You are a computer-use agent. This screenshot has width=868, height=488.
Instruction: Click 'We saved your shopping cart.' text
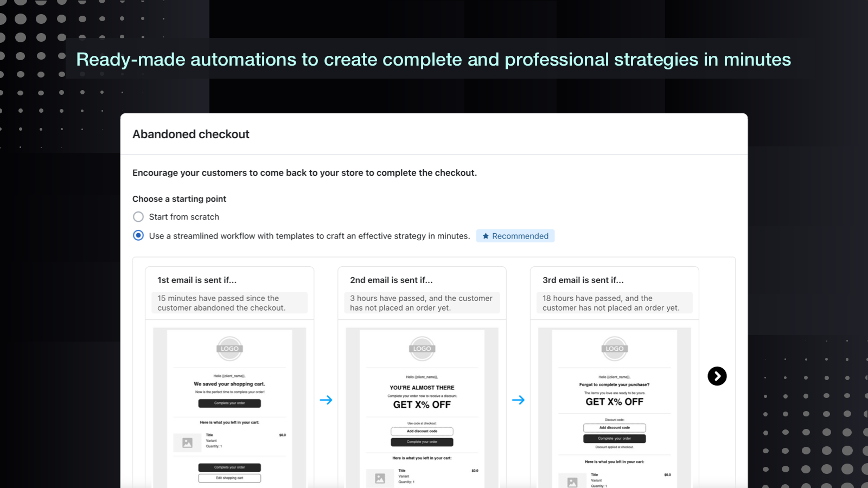[x=229, y=384]
